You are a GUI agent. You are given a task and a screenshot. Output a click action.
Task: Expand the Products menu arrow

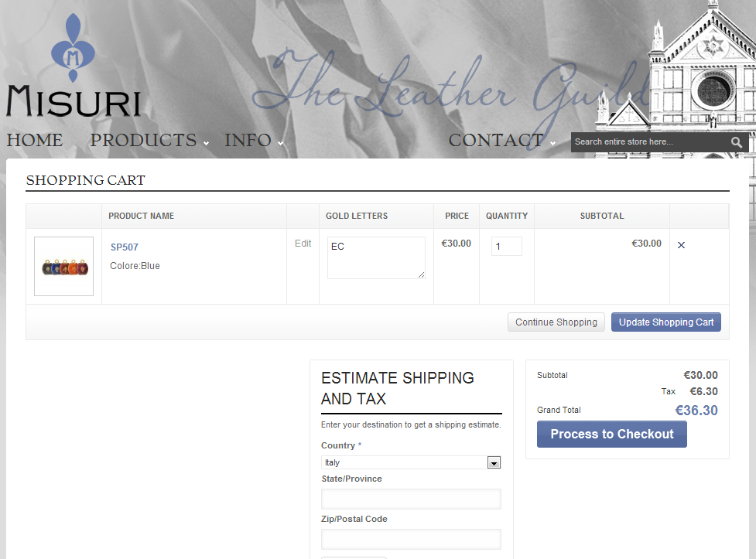click(207, 143)
